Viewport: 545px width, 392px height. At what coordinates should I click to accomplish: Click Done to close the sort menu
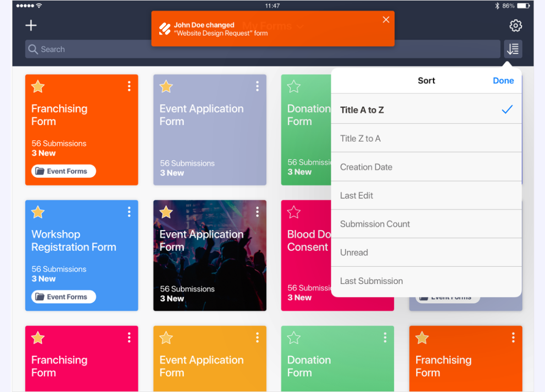[503, 80]
